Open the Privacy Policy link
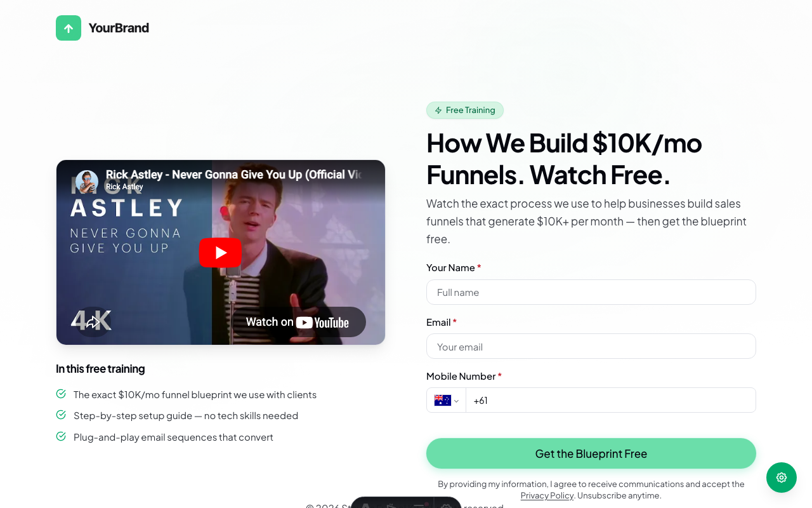This screenshot has width=812, height=508. pyautogui.click(x=547, y=495)
